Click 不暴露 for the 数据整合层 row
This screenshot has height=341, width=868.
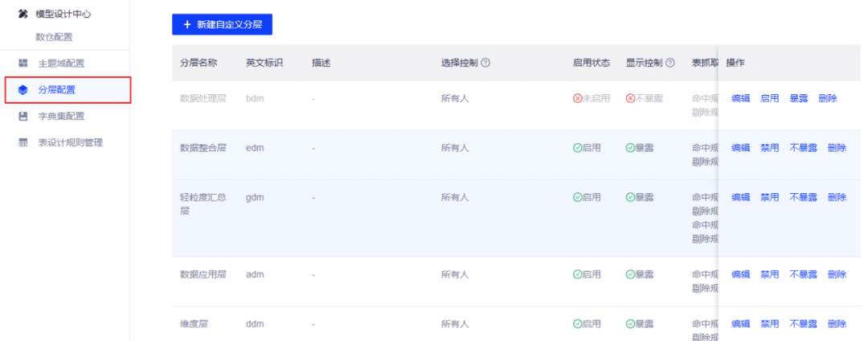point(803,148)
